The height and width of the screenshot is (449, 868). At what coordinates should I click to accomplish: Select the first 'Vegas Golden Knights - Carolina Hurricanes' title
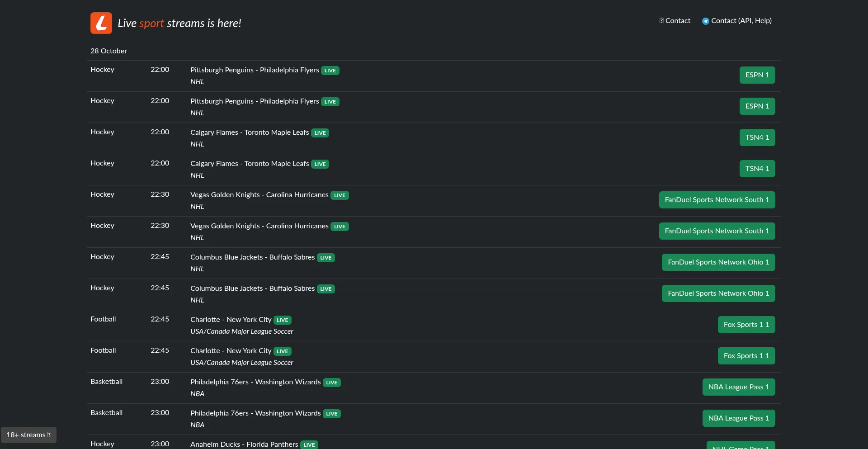pos(259,195)
